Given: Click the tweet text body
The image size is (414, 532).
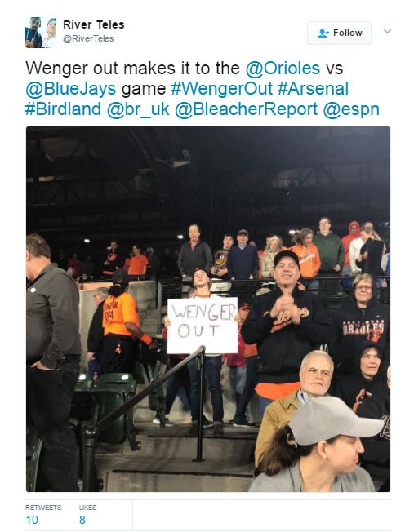Looking at the screenshot, I should point(203,89).
